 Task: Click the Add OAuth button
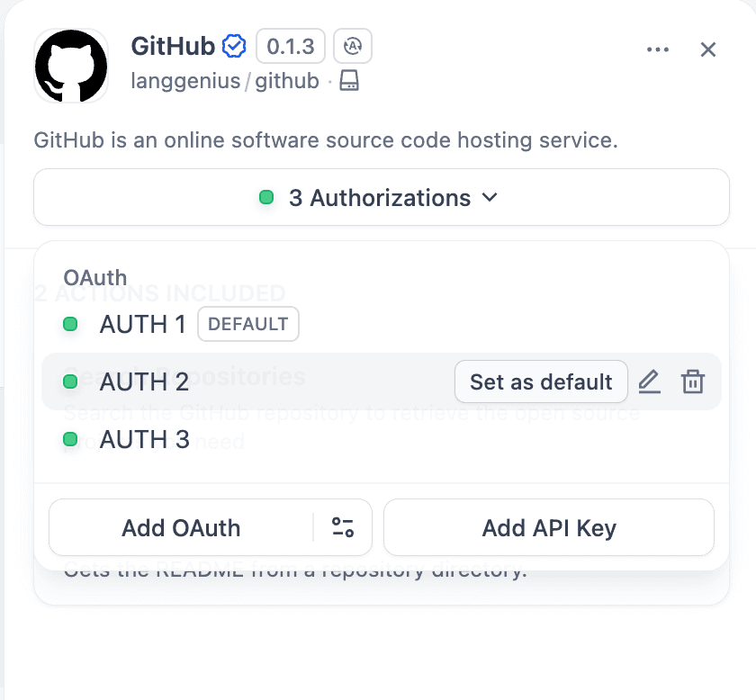click(x=181, y=527)
